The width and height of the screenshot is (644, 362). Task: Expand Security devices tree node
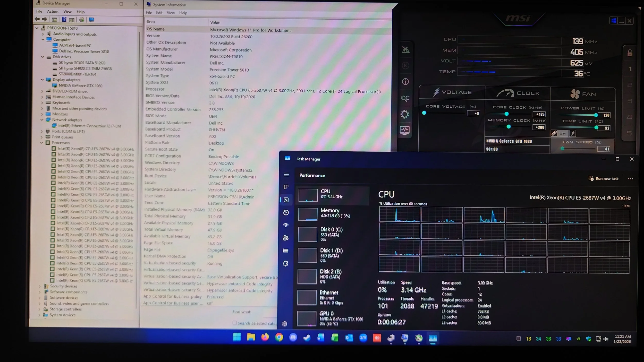[40, 286]
